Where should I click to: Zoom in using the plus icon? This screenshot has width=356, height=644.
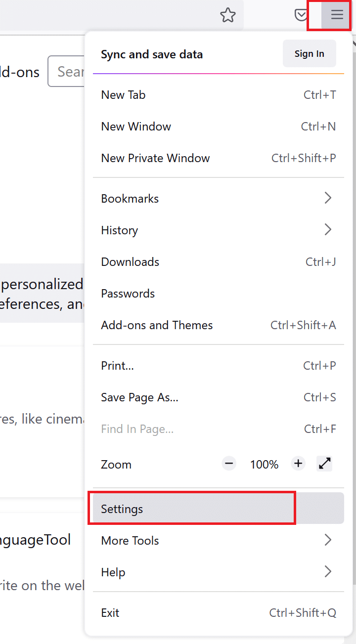298,464
